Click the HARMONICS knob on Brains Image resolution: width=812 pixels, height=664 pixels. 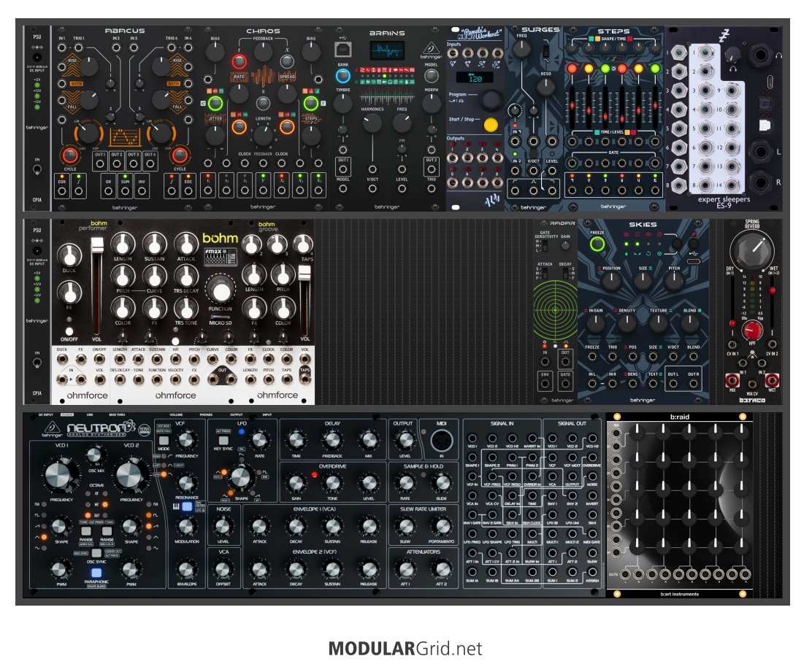tap(372, 123)
